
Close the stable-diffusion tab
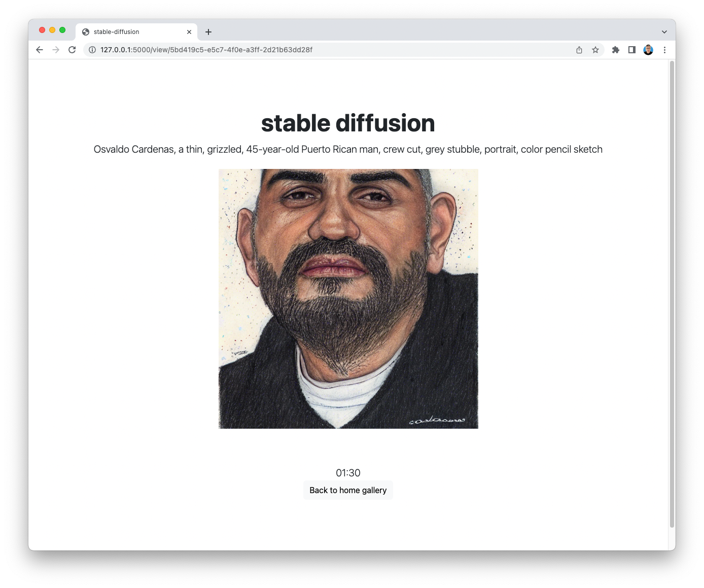pos(189,32)
